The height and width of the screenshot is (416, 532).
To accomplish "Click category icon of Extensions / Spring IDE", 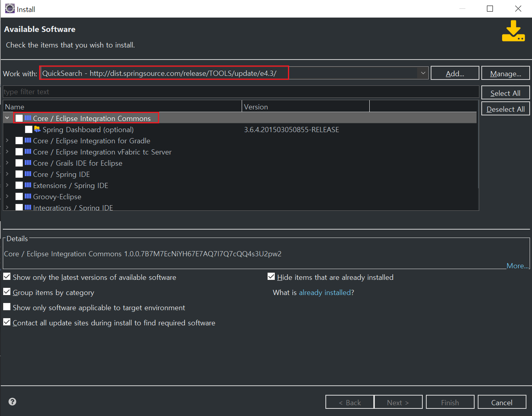I will click(28, 185).
